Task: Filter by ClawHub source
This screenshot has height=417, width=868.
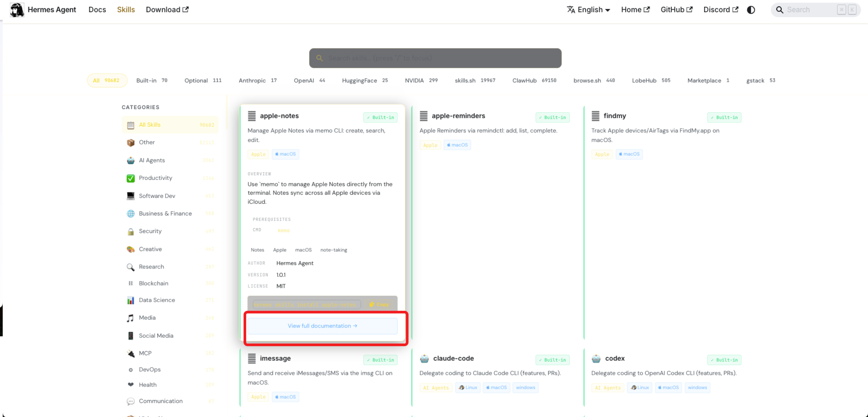Action: pos(534,81)
